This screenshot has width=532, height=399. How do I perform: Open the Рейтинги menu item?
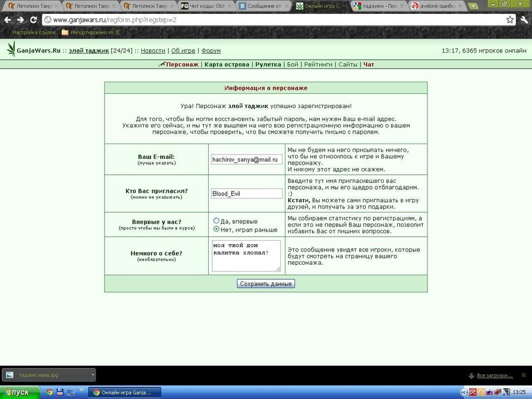point(318,65)
